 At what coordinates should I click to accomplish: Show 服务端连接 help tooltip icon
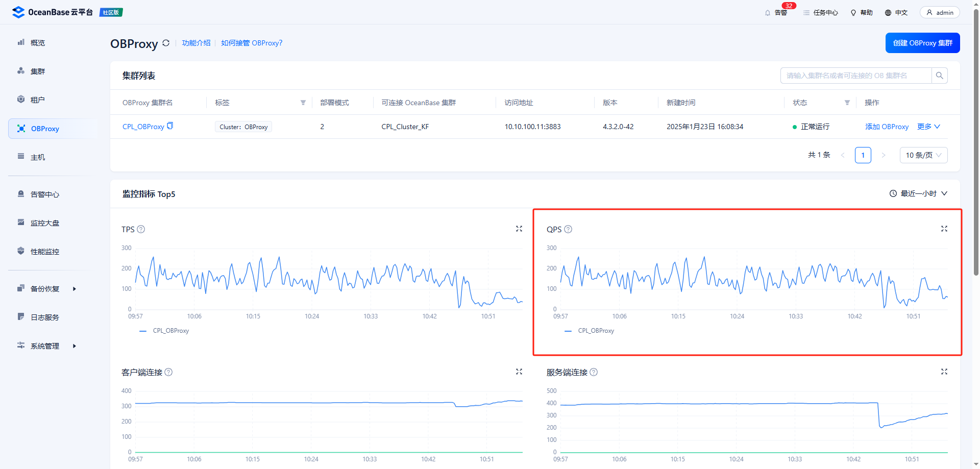tap(594, 372)
